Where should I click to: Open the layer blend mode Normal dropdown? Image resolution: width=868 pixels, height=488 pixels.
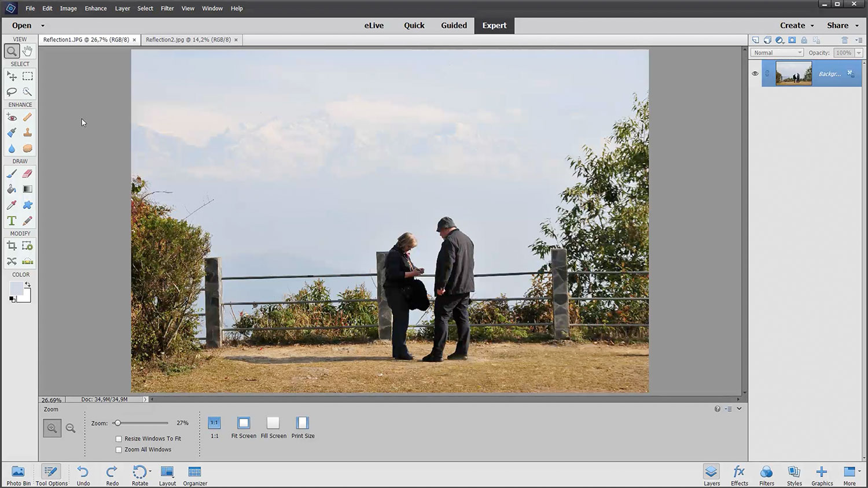(777, 53)
